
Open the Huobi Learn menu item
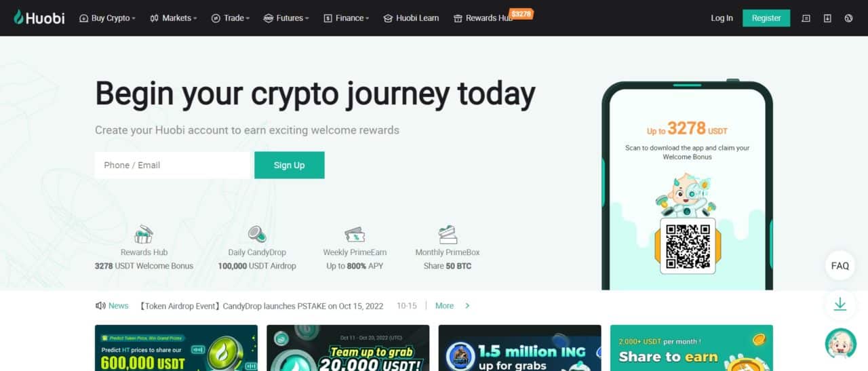(411, 18)
